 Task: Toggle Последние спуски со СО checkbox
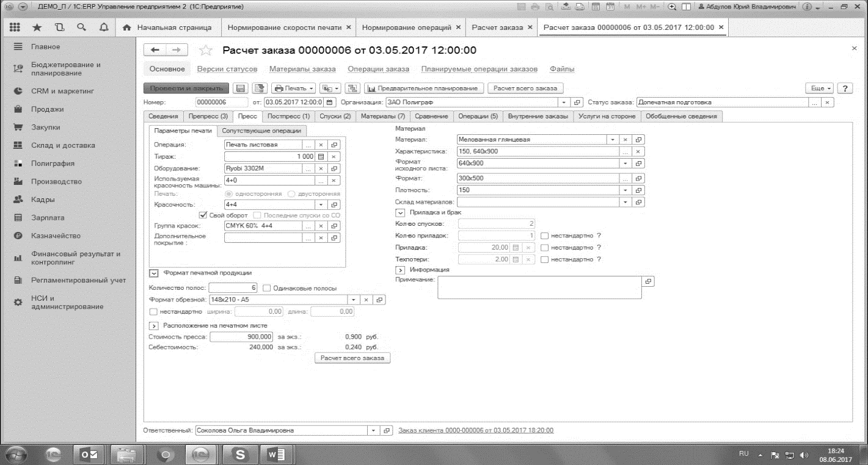tap(257, 215)
